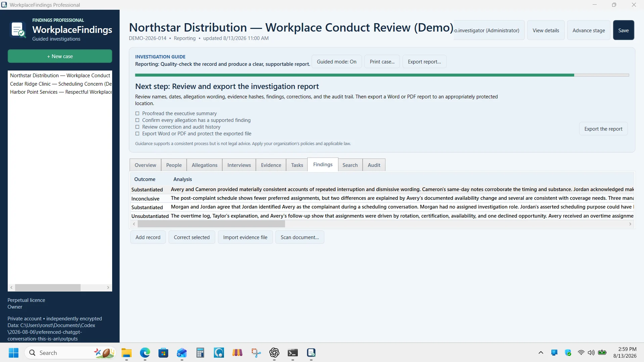Open Wi-Fi network settings in tray
The image size is (644, 362).
coord(581,353)
